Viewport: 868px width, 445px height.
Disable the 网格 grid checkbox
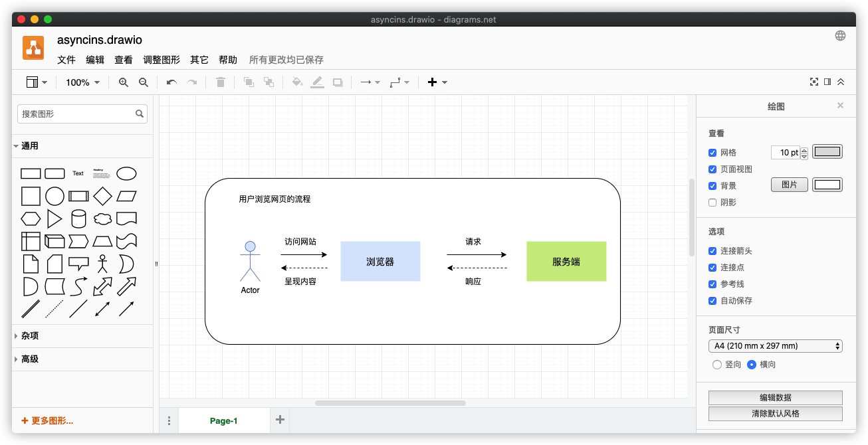[x=712, y=153]
